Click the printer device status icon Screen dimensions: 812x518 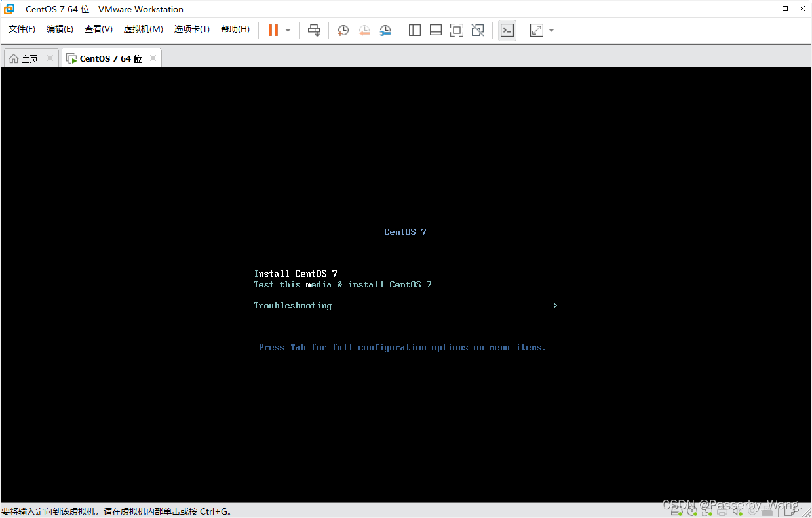(x=724, y=511)
